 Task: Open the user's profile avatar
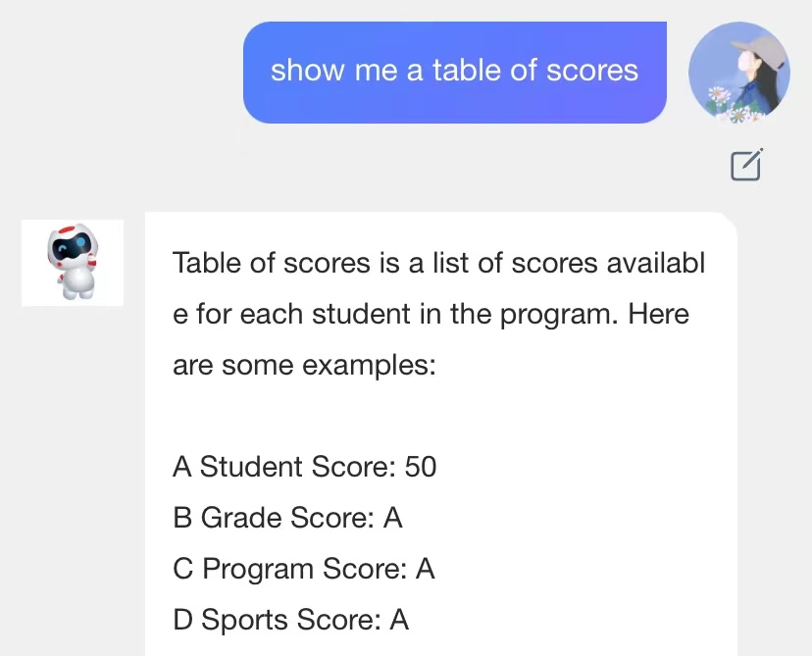click(x=738, y=73)
